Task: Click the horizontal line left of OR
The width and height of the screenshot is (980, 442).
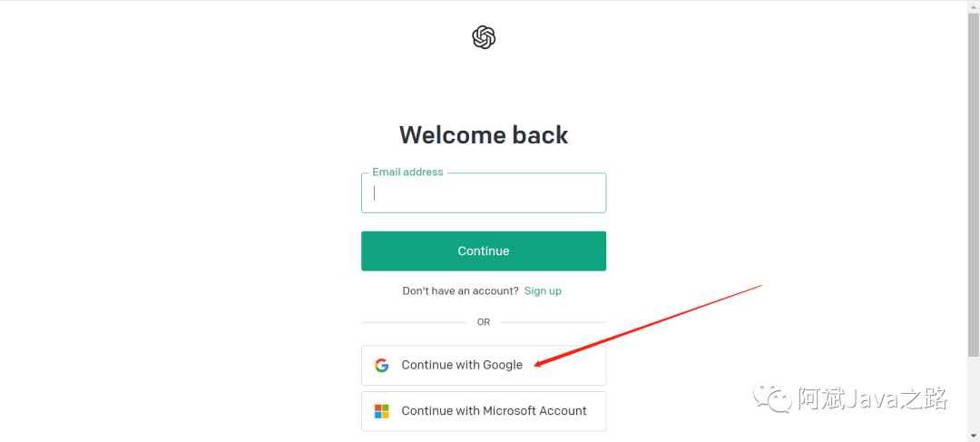Action: [x=413, y=322]
